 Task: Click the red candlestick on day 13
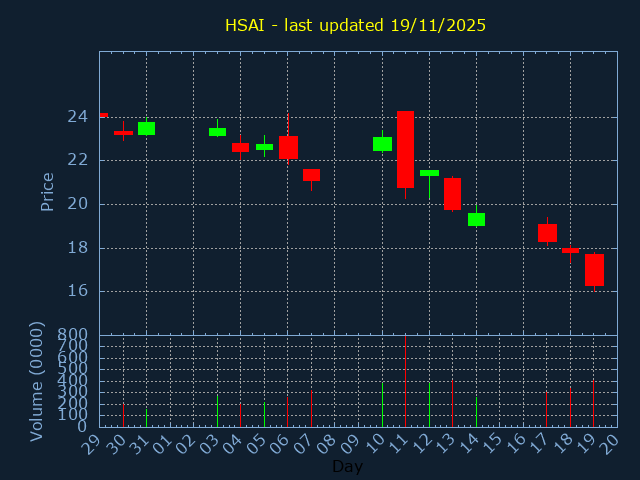point(452,193)
